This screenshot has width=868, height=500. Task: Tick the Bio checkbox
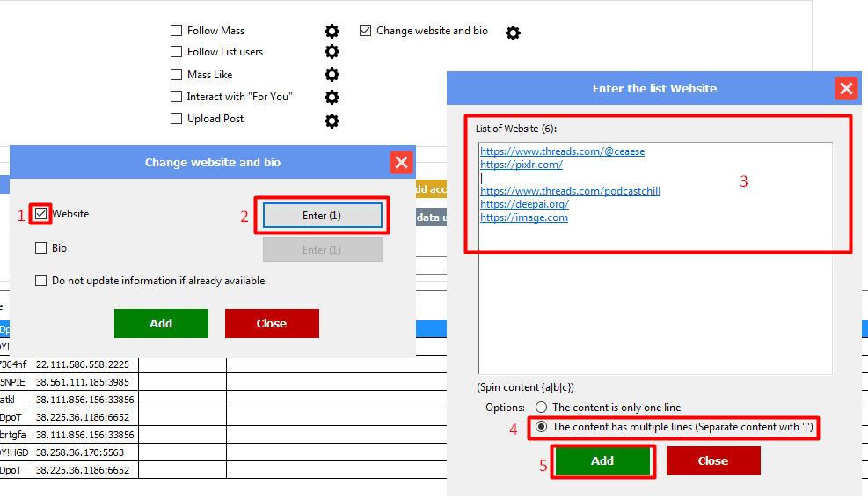click(x=41, y=248)
